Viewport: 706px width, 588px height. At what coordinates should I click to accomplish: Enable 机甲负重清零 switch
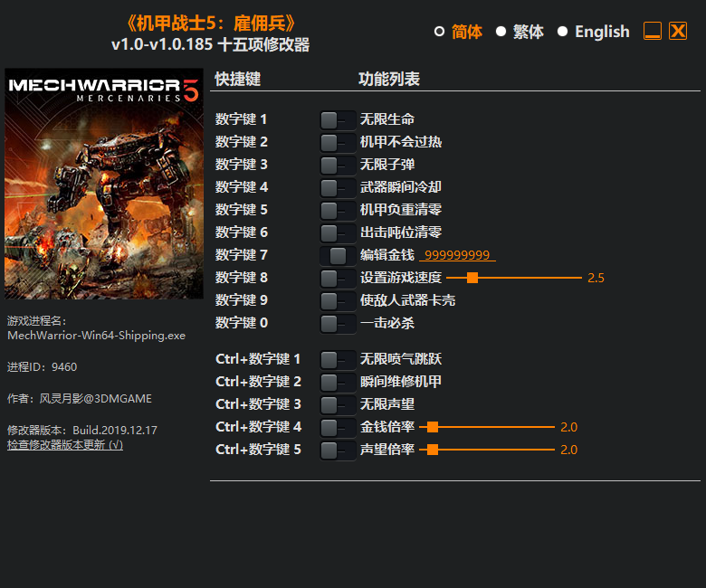(338, 210)
